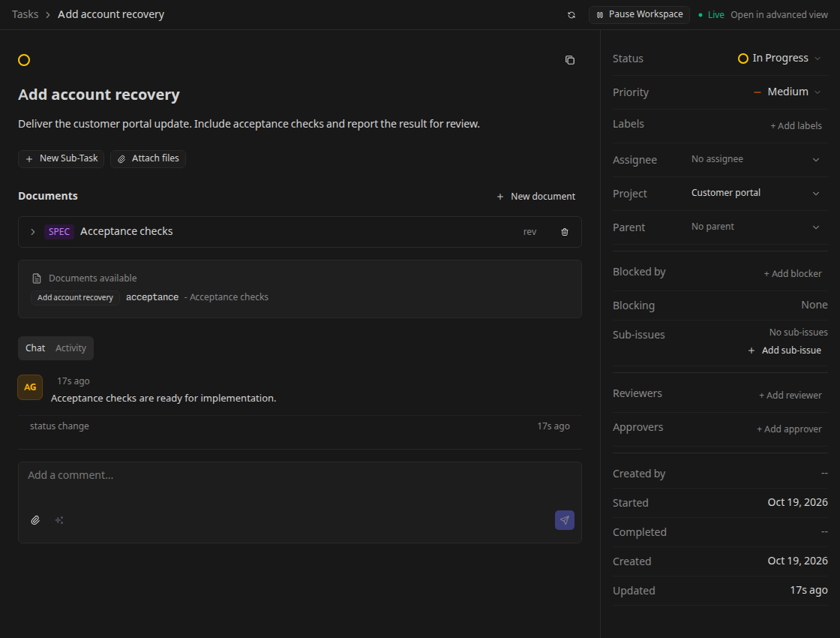Click Add labels
This screenshot has height=638, width=840.
[x=796, y=126]
